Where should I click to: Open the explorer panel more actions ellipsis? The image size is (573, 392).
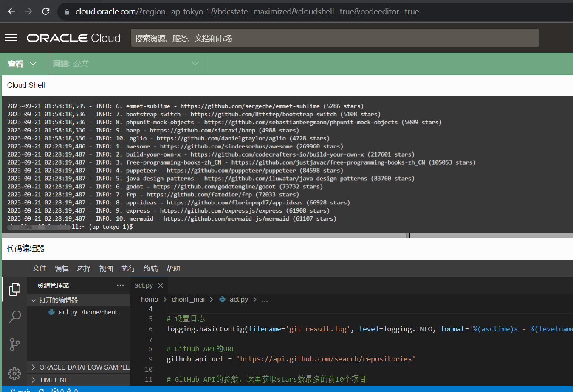pos(120,285)
